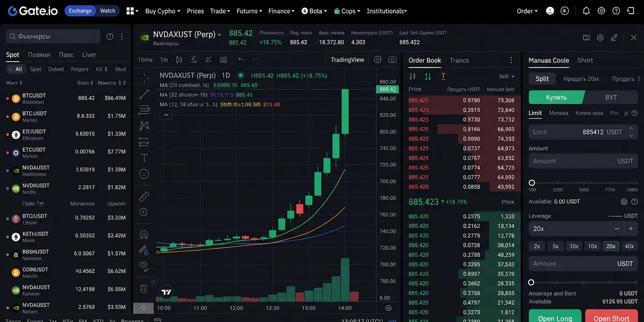Image resolution: width=644 pixels, height=322 pixels.
Task: Open the apps grid icon in the header
Action: click(x=131, y=11)
